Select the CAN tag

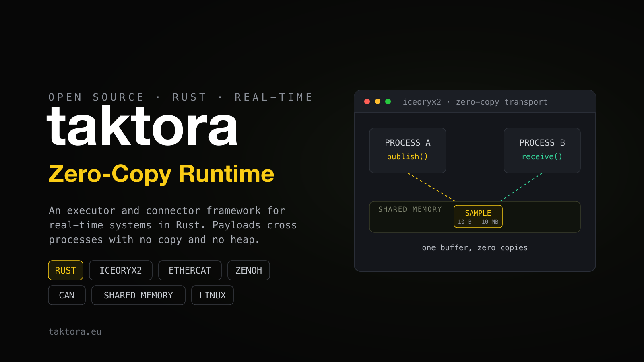click(67, 295)
